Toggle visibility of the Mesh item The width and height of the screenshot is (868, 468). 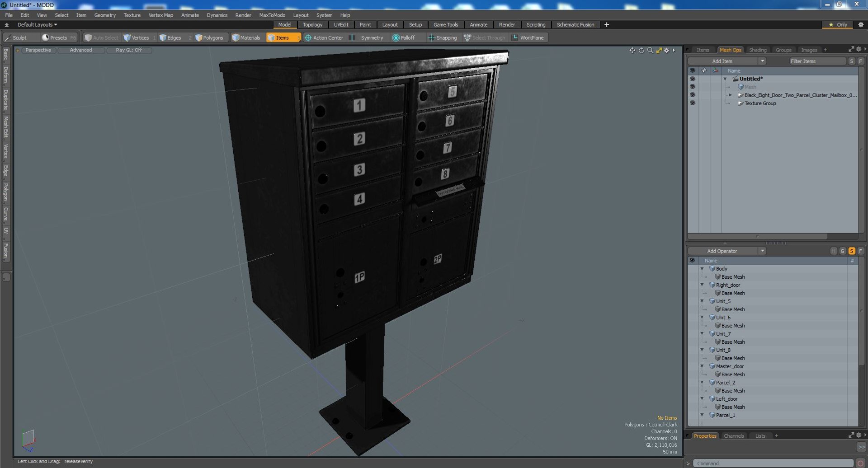point(692,87)
